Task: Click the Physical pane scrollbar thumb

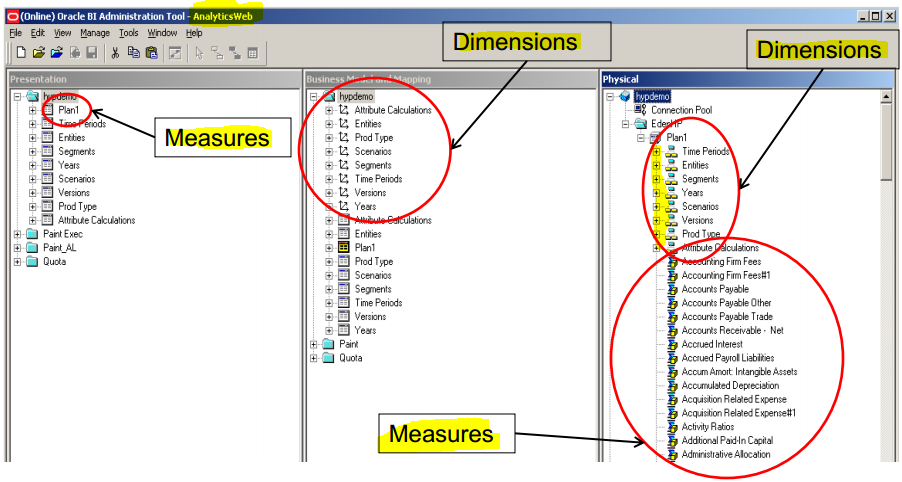Action: 886,142
